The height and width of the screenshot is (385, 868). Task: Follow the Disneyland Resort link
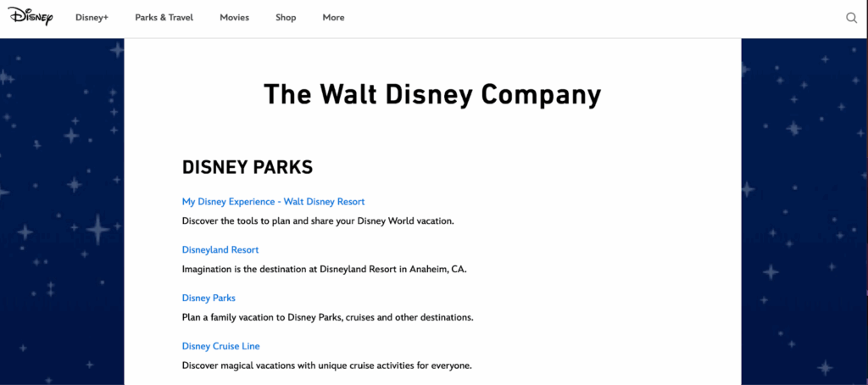(220, 250)
